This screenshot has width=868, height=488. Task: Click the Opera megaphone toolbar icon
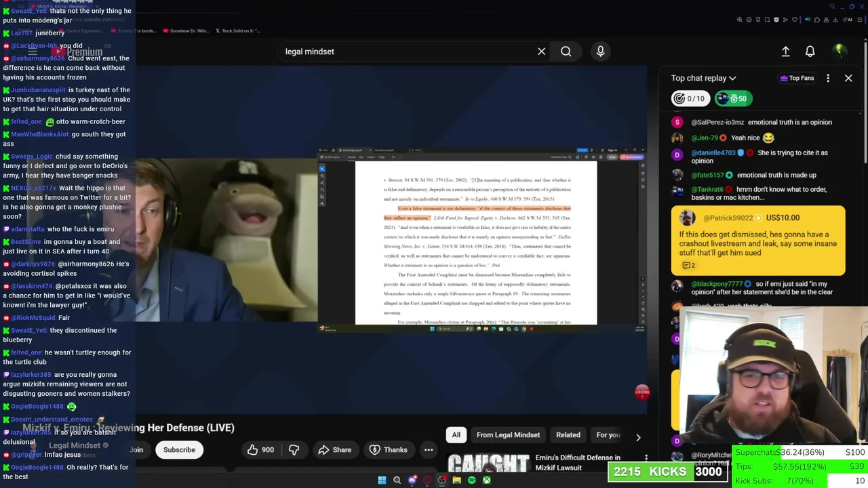808,20
